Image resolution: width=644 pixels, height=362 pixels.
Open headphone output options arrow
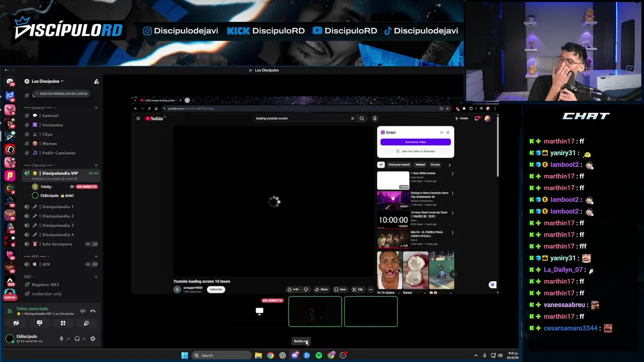coord(84,339)
